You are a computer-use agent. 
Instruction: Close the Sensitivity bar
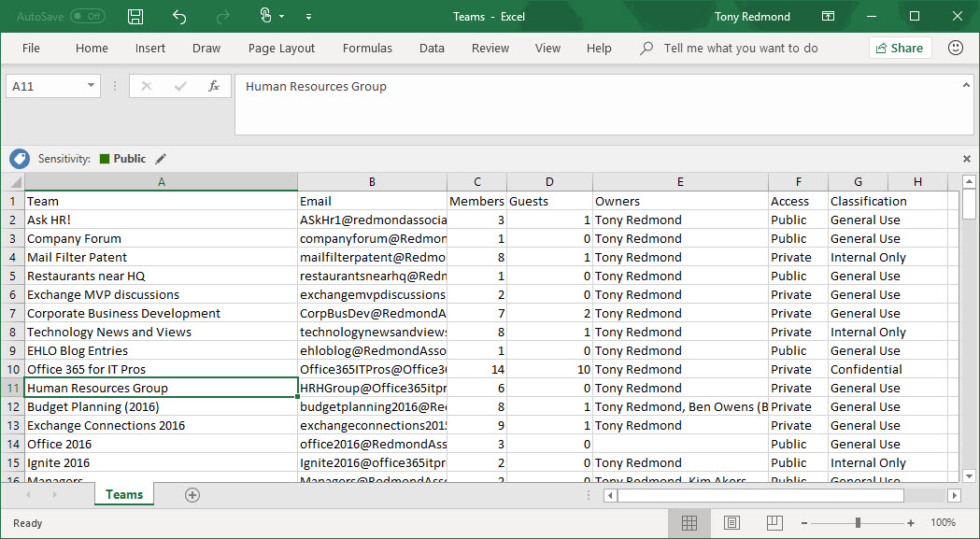click(966, 159)
